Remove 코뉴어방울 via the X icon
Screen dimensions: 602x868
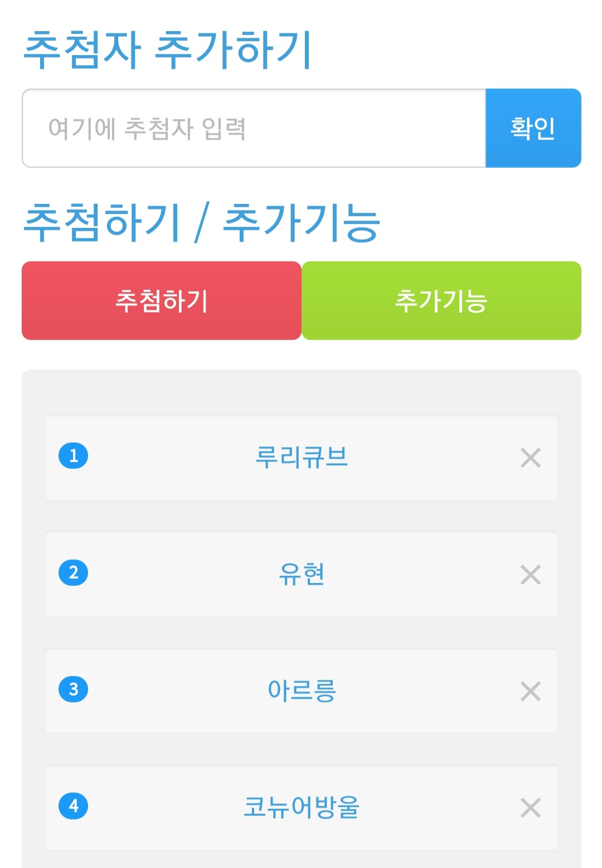point(530,808)
